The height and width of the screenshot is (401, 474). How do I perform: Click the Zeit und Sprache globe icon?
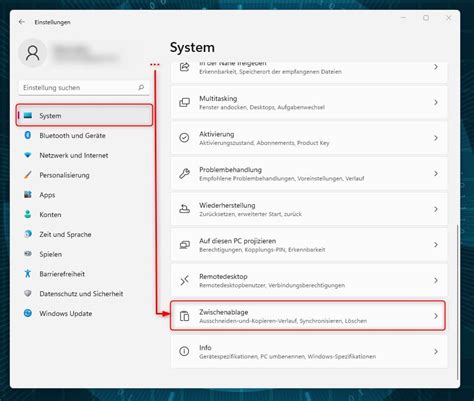[x=28, y=234]
